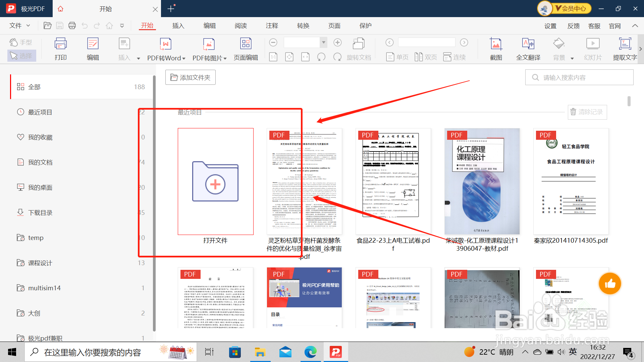
Task: Switch to the Annotate ribbon tab
Action: click(272, 26)
